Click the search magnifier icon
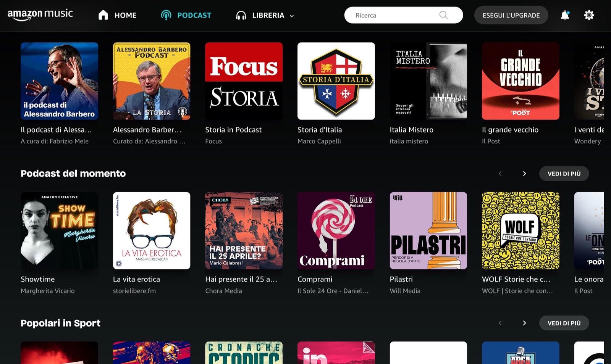The width and height of the screenshot is (611, 364). (443, 15)
